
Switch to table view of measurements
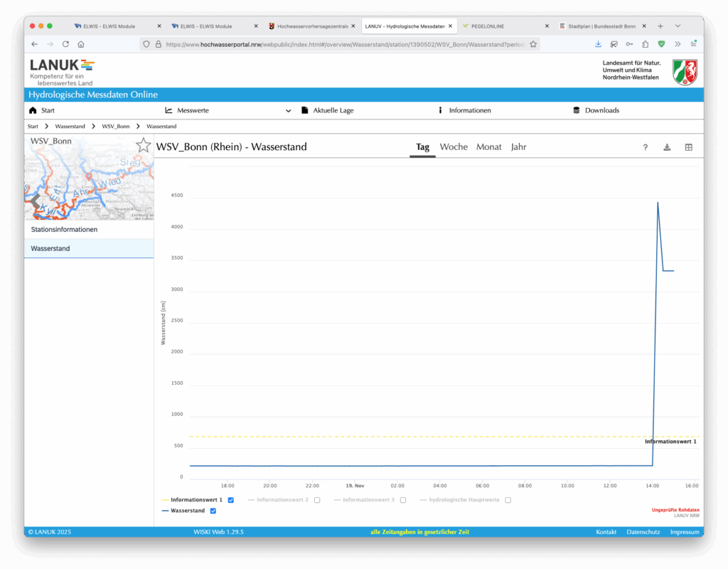(688, 147)
